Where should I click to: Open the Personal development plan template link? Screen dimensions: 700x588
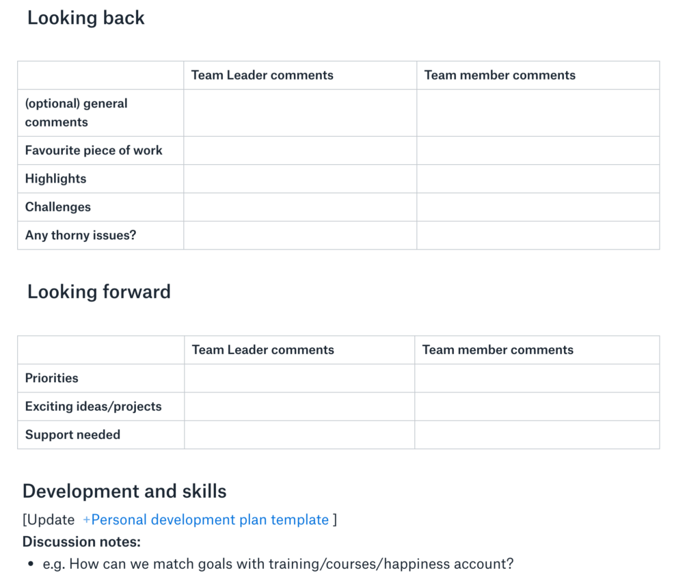206,520
